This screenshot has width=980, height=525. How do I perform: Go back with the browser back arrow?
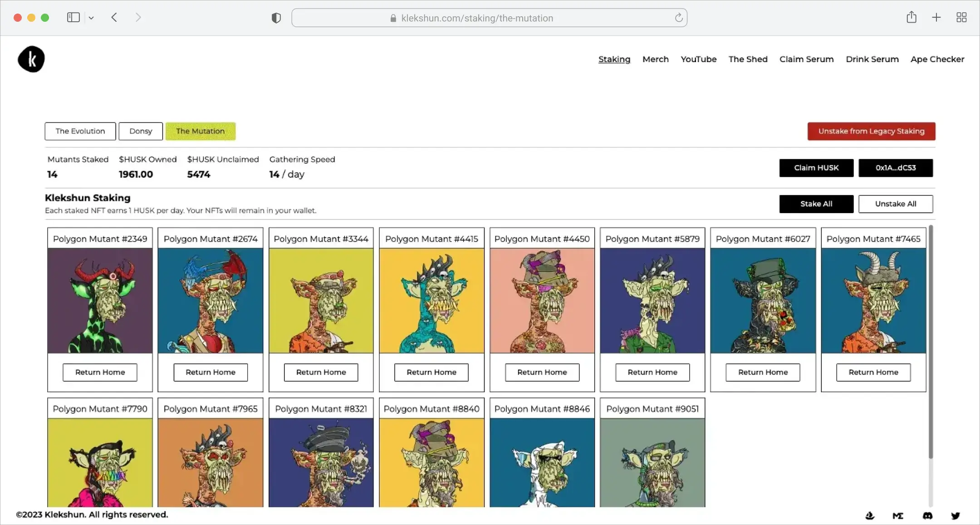tap(114, 18)
